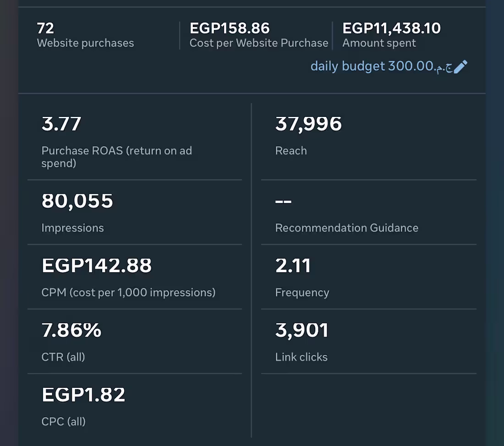
Task: Select the Purchase ROAS label text
Action: 117,157
